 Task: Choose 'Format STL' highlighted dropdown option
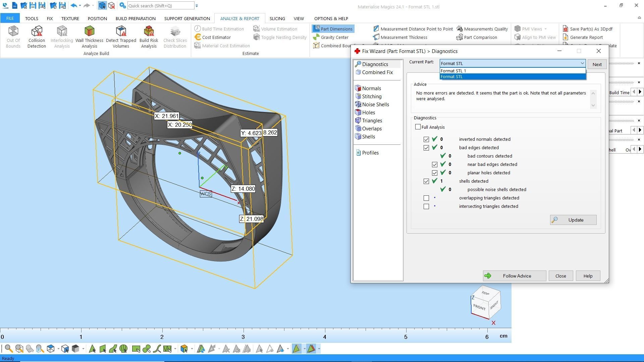pos(513,77)
